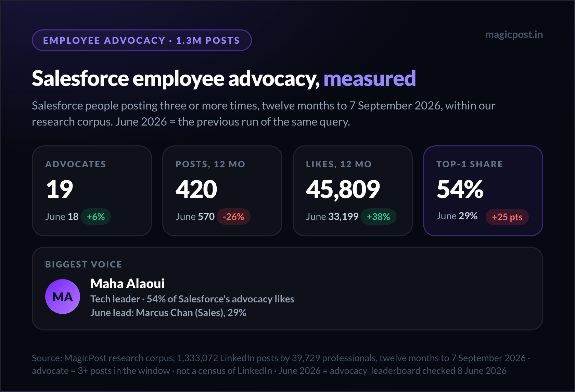Select the Advocates stat card
Image resolution: width=575 pixels, height=392 pixels.
(x=92, y=191)
